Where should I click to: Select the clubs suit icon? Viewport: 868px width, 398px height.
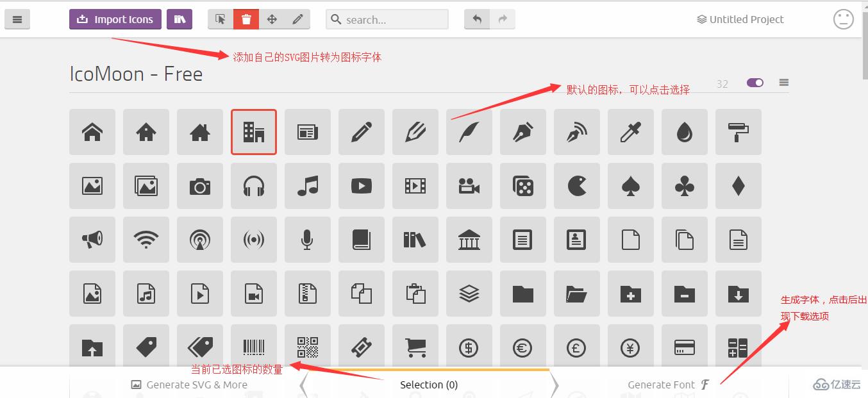(x=685, y=186)
